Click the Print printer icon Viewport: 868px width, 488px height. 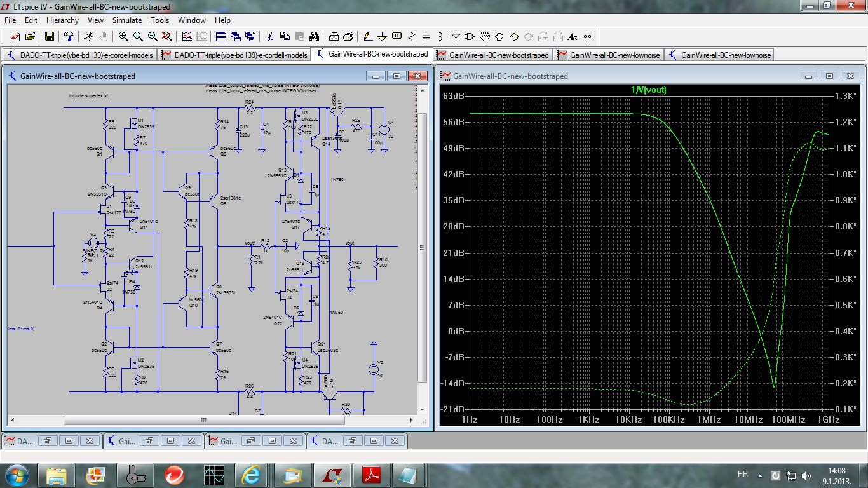point(348,36)
